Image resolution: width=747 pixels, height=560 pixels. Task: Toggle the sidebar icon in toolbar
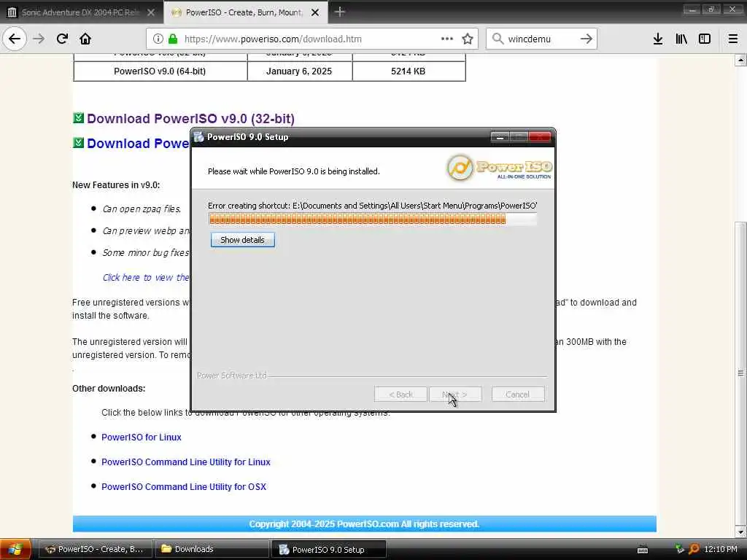(x=705, y=39)
